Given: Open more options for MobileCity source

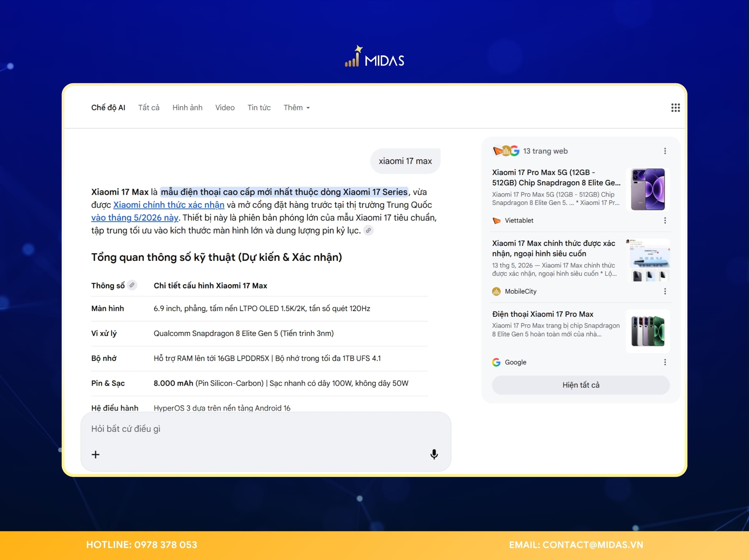Looking at the screenshot, I should pyautogui.click(x=665, y=291).
